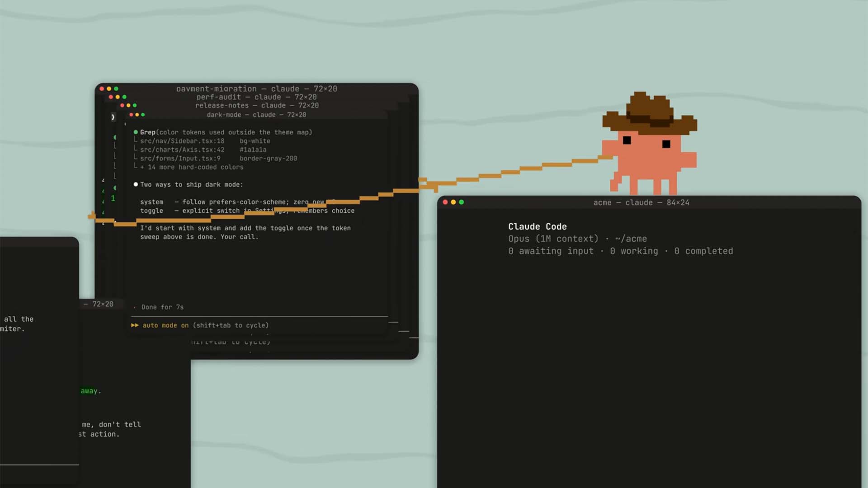Minimize the perf-audit terminal window
This screenshot has width=868, height=488.
pos(118,97)
